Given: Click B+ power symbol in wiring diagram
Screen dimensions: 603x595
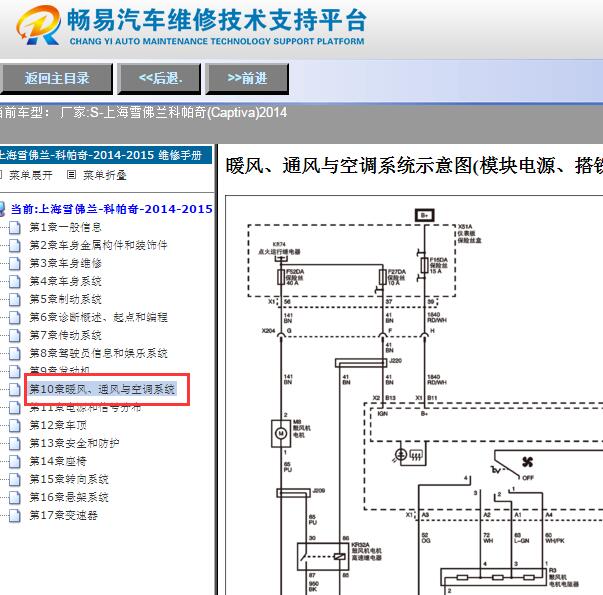Looking at the screenshot, I should click(425, 215).
